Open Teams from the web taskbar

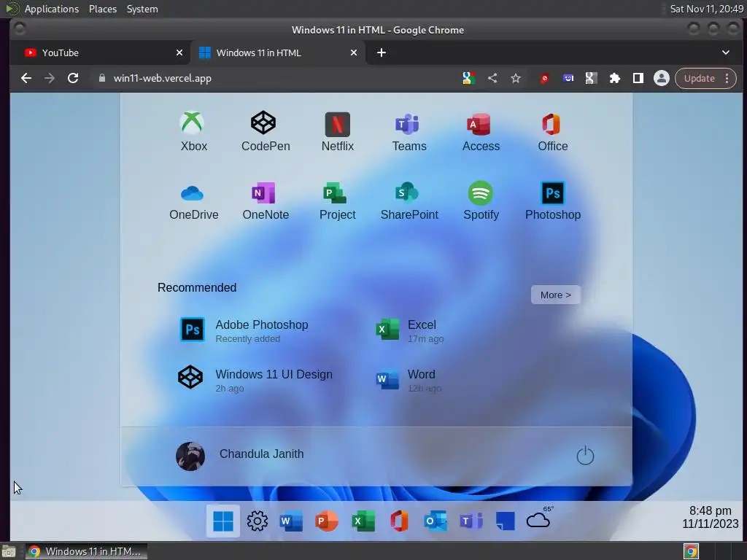pos(471,521)
